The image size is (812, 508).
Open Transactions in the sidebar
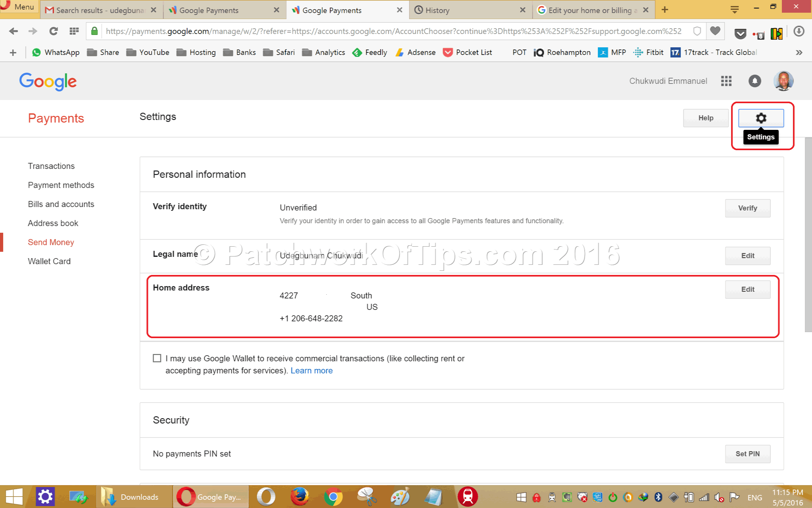(x=51, y=166)
